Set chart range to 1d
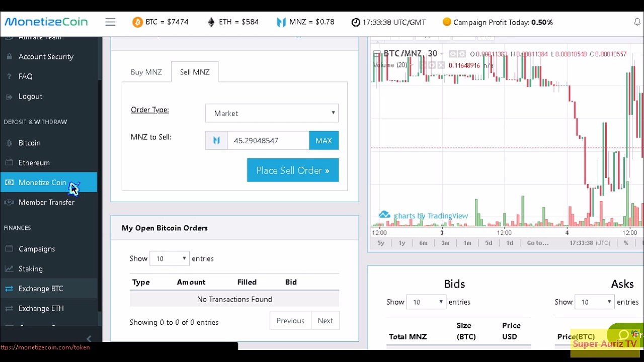This screenshot has width=644, height=362. click(x=510, y=243)
